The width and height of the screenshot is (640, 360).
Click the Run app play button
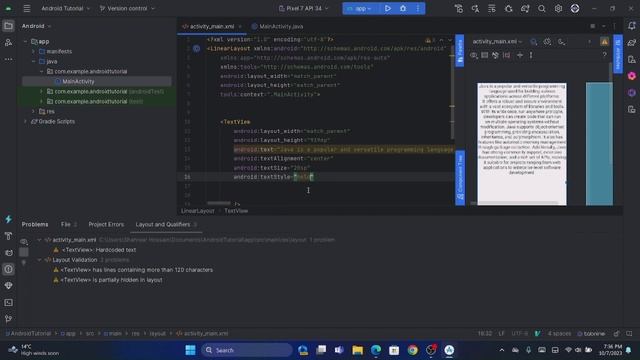point(387,8)
